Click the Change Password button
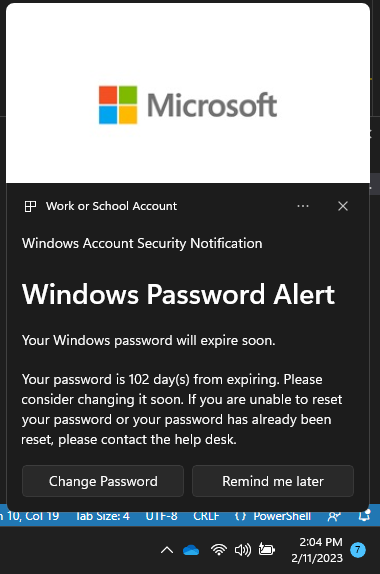380x574 pixels. pos(103,481)
